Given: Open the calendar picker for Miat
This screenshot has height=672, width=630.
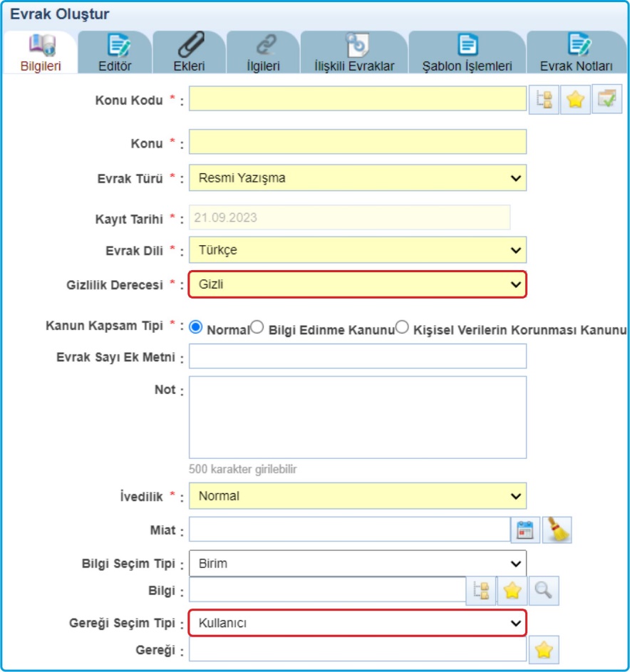Looking at the screenshot, I should coord(525,529).
